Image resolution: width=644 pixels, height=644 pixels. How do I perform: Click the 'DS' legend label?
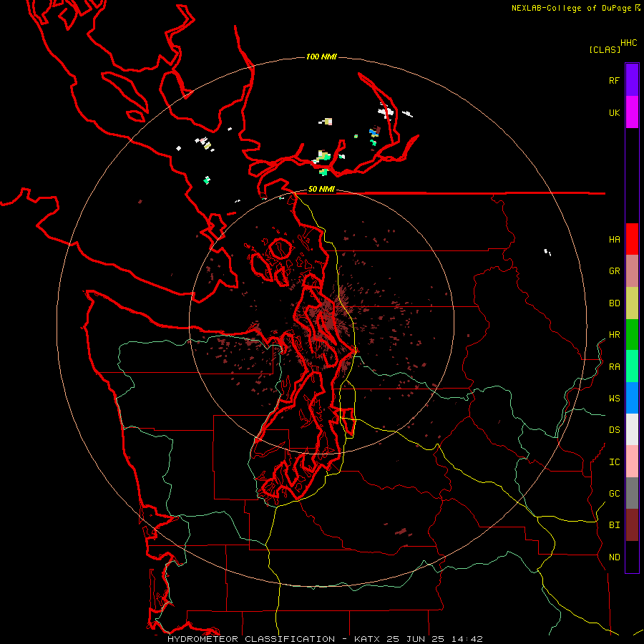tap(615, 430)
